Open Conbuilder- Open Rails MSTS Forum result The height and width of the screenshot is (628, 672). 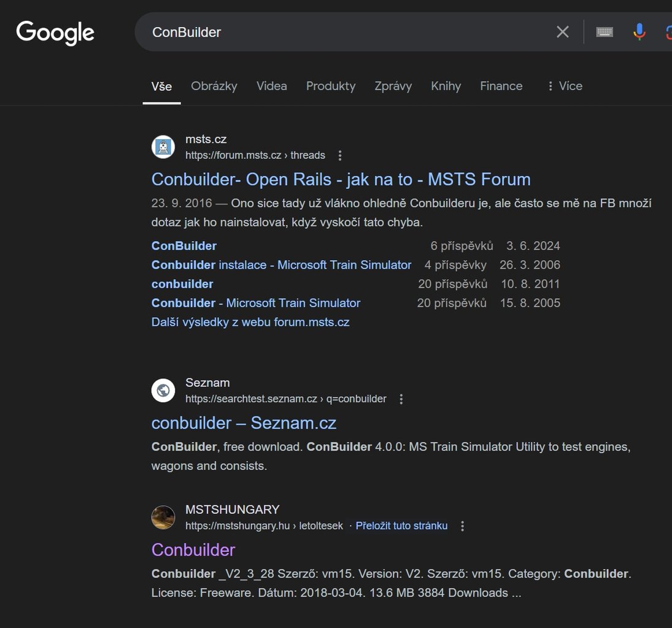[341, 179]
